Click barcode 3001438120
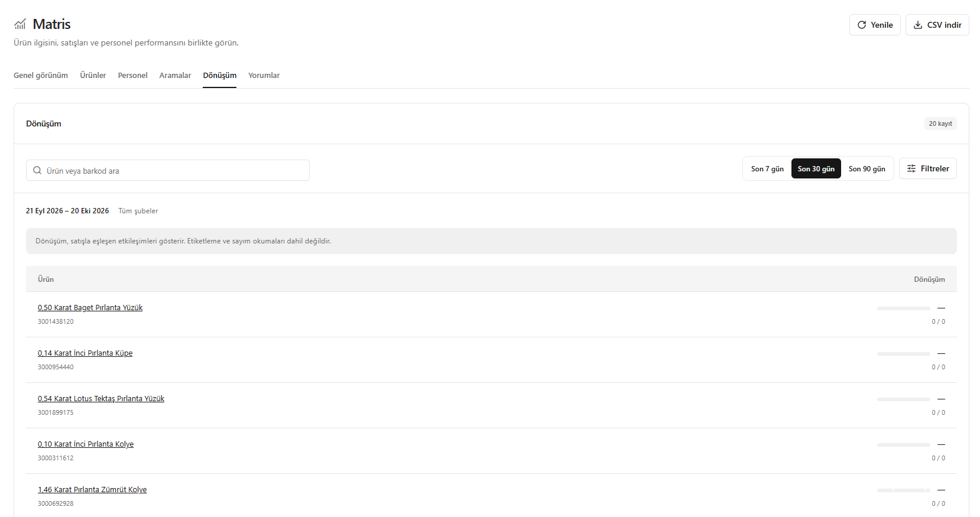The width and height of the screenshot is (980, 517). (x=56, y=321)
